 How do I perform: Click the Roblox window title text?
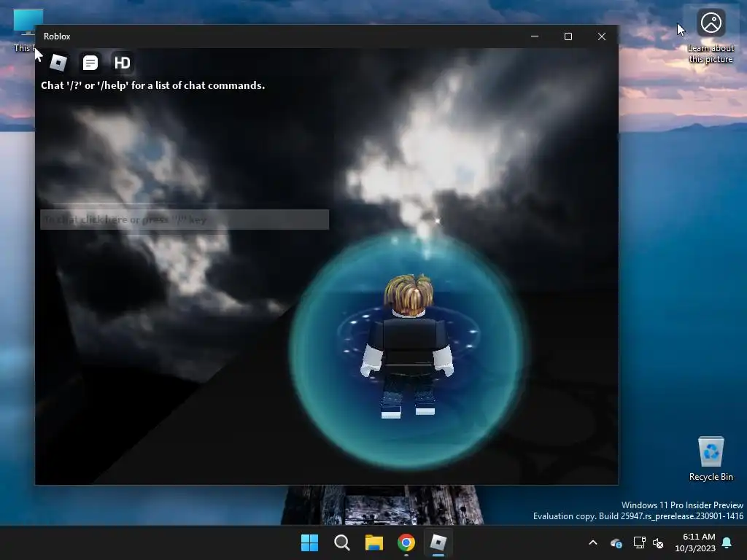point(57,36)
